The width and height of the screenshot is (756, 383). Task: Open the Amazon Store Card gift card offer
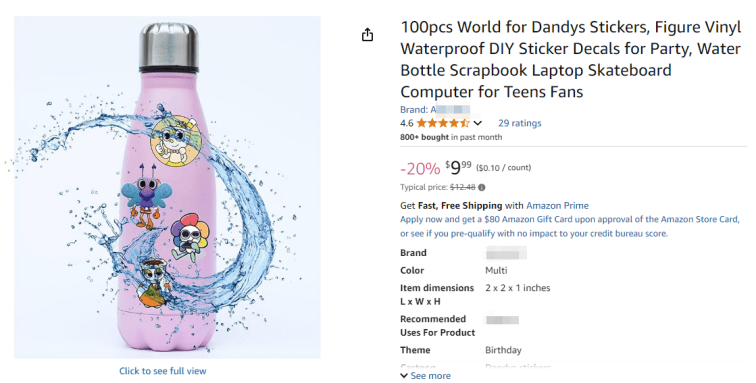click(x=569, y=226)
